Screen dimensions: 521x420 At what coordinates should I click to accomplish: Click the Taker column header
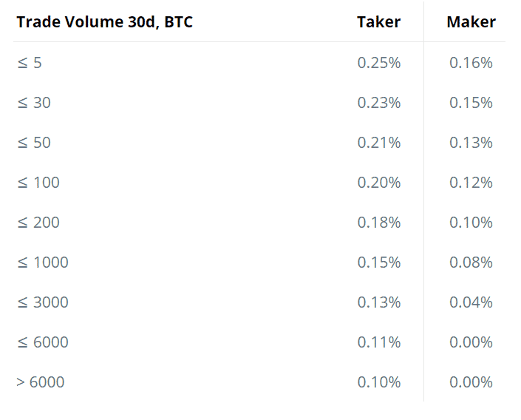tap(379, 22)
